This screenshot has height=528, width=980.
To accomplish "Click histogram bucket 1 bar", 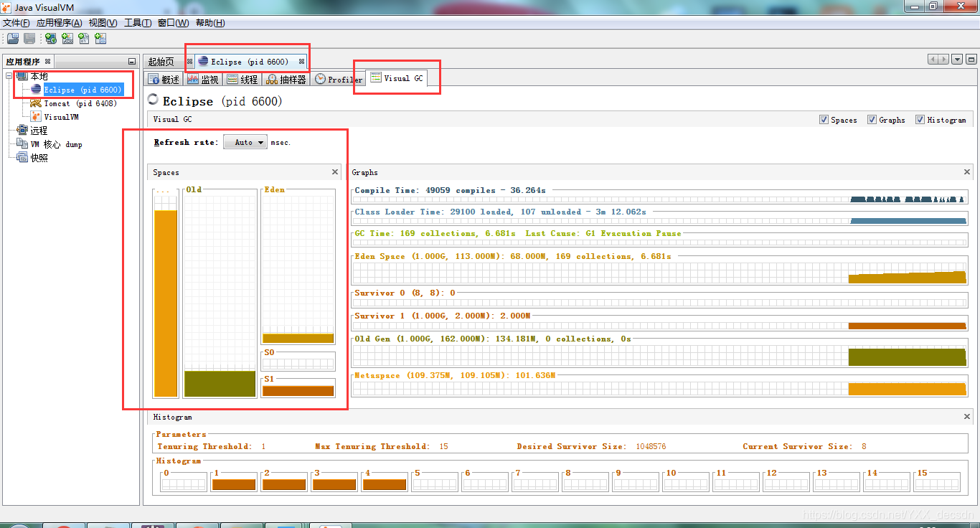I will click(x=234, y=485).
